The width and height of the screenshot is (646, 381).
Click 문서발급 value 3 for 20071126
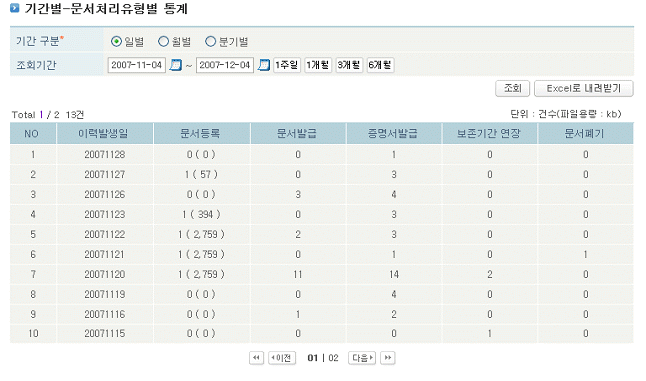pyautogui.click(x=298, y=194)
